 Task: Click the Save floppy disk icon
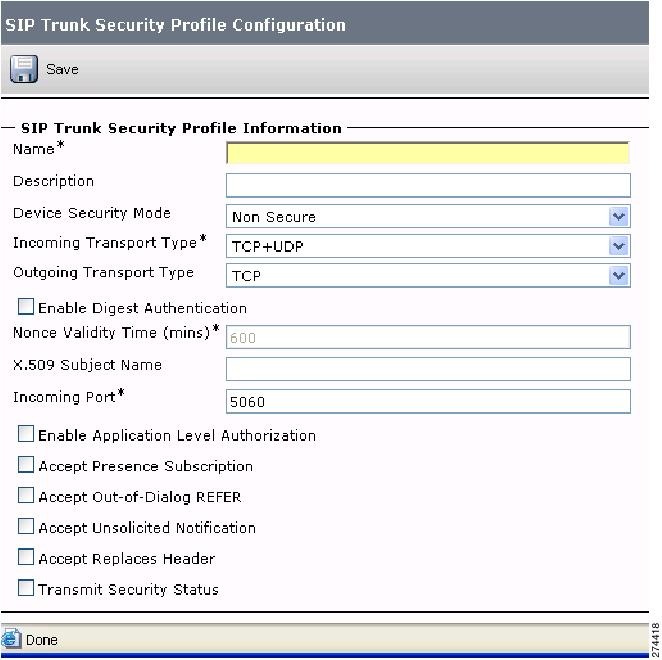tap(24, 69)
